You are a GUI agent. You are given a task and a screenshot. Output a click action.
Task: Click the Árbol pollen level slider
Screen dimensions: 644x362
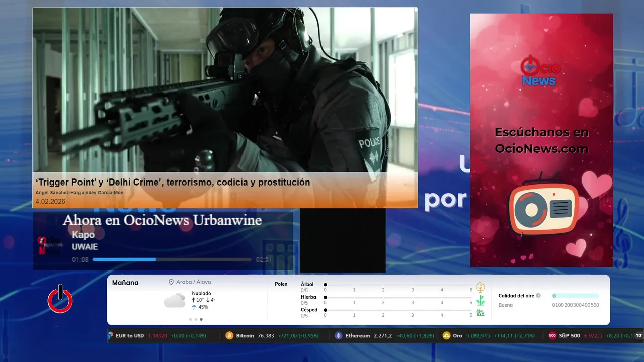click(398, 285)
